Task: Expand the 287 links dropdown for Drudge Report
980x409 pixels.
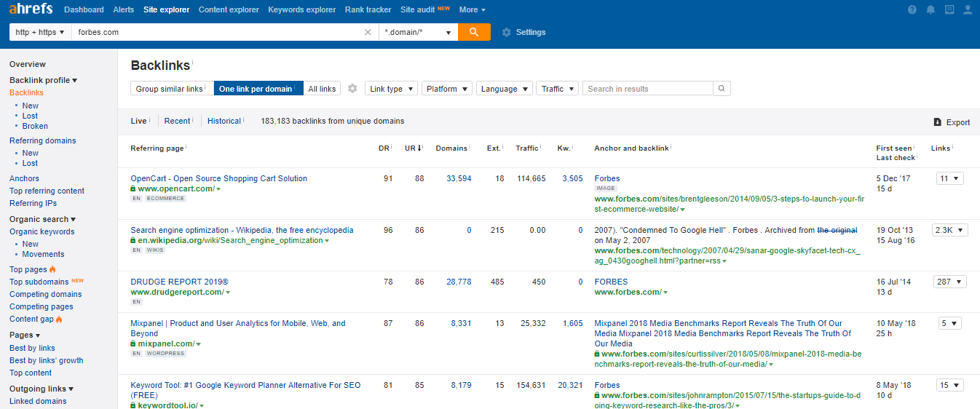Action: click(x=949, y=282)
